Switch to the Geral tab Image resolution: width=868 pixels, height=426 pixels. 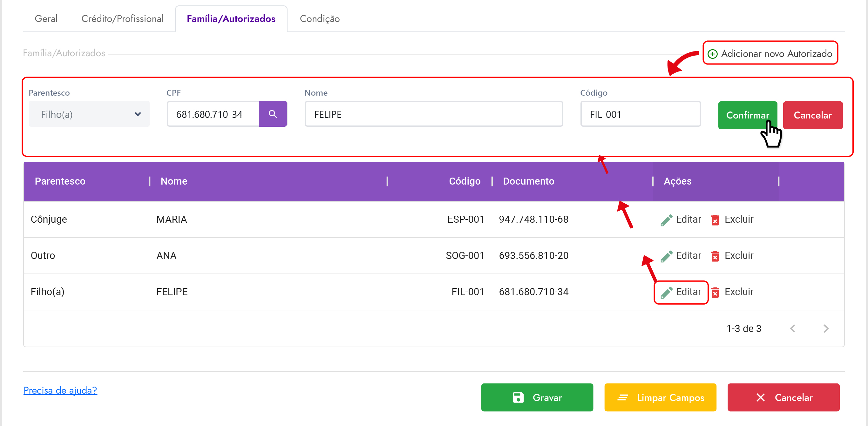click(x=46, y=18)
